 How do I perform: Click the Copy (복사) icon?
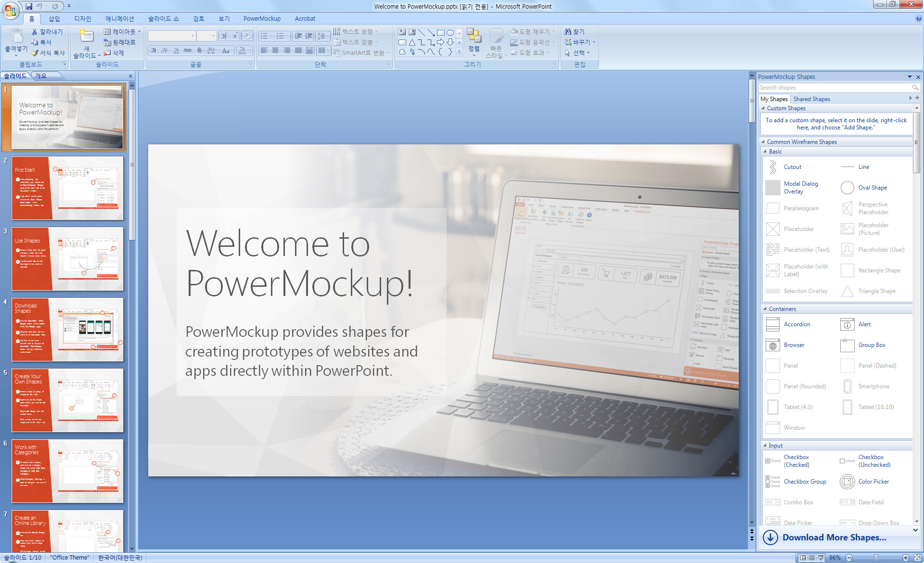[x=35, y=42]
